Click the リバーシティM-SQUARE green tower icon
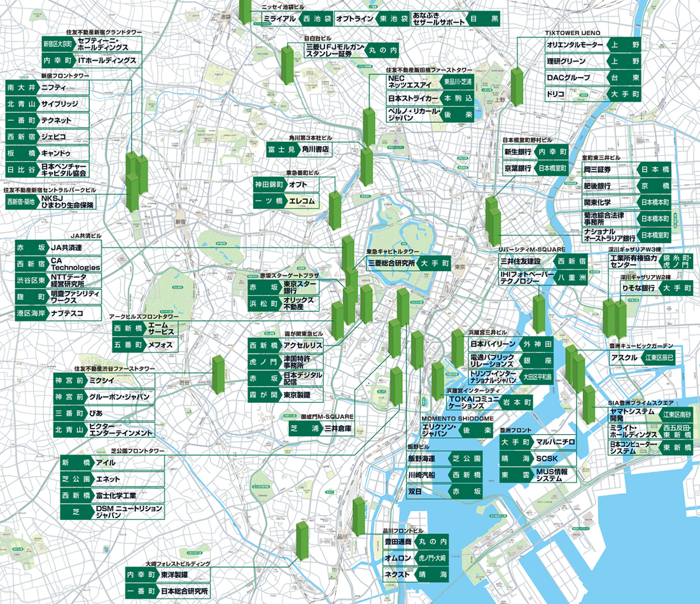Image resolution: width=700 pixels, height=604 pixels. (x=539, y=314)
